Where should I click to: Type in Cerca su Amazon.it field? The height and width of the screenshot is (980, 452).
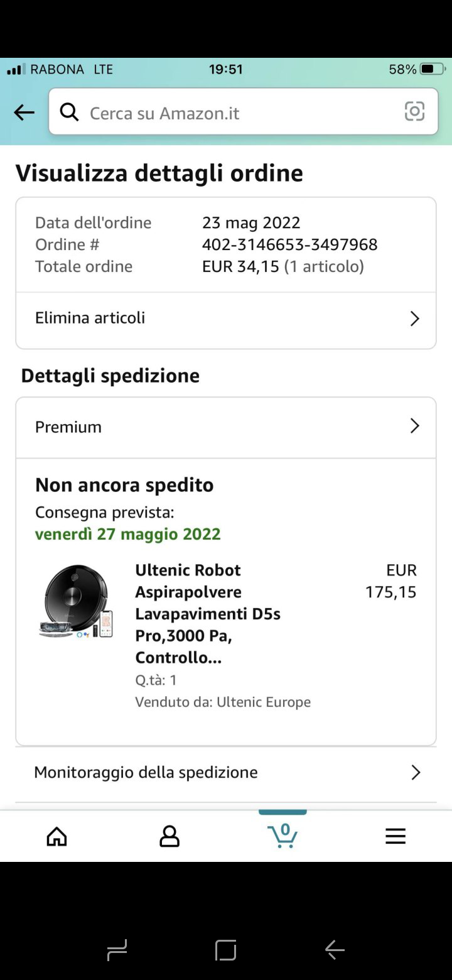click(x=239, y=113)
